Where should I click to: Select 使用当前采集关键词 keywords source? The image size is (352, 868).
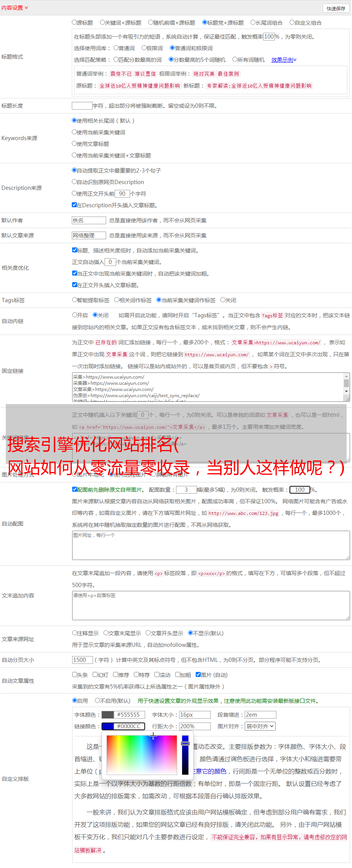(74, 132)
